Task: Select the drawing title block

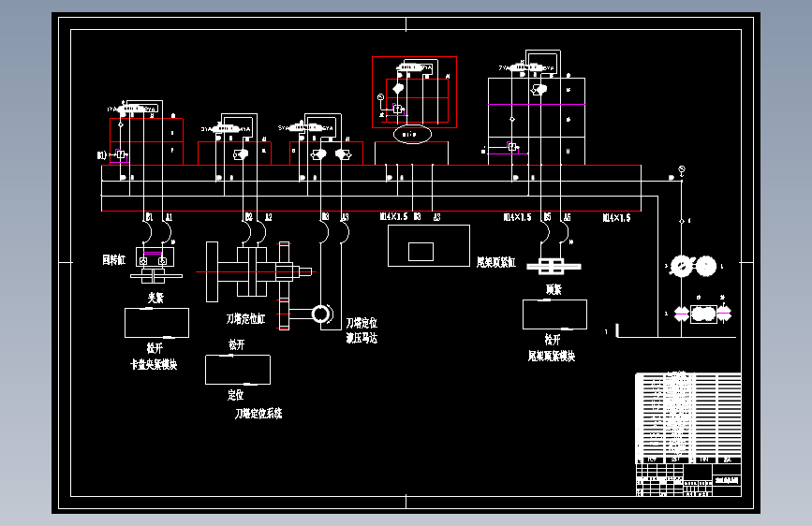Action: (x=688, y=480)
